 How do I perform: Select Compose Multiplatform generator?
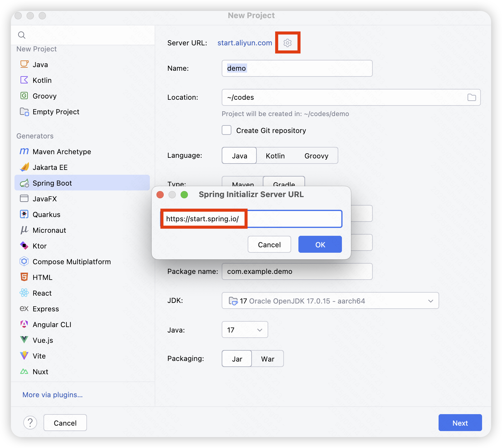pyautogui.click(x=82, y=261)
